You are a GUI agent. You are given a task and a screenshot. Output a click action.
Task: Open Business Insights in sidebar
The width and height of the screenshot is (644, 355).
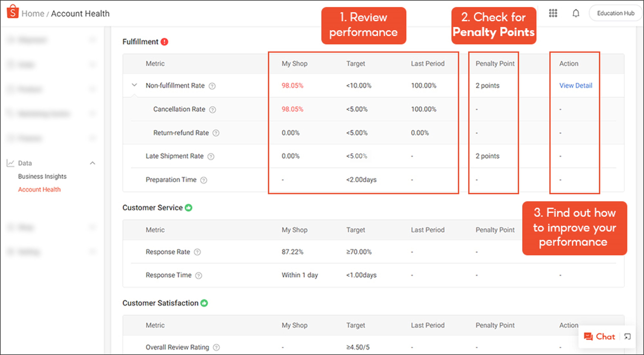[x=42, y=176]
